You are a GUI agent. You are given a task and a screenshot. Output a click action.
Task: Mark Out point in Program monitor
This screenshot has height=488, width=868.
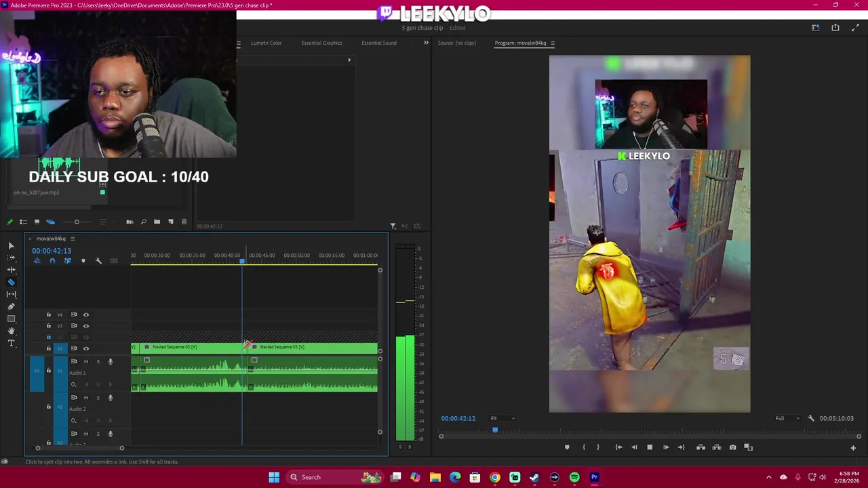[x=598, y=447]
